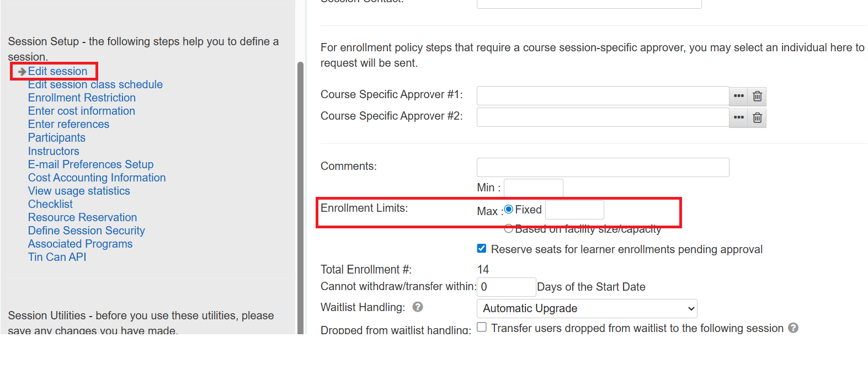Click the Fixed max enrollment number field
868x380 pixels.
(574, 210)
